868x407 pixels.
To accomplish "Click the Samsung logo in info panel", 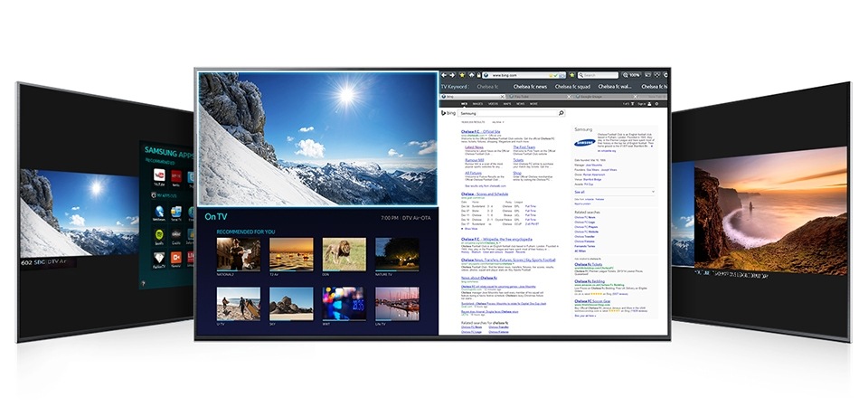I will pyautogui.click(x=585, y=143).
